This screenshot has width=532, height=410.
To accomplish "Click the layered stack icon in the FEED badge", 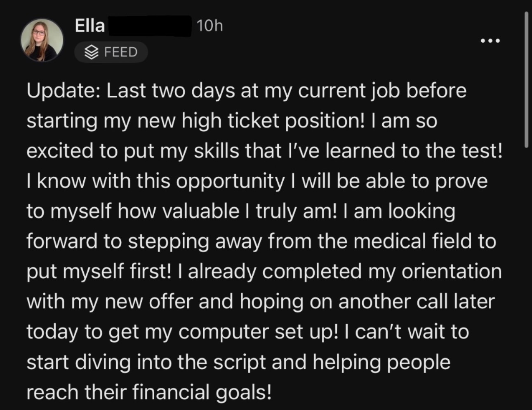I will coord(92,52).
